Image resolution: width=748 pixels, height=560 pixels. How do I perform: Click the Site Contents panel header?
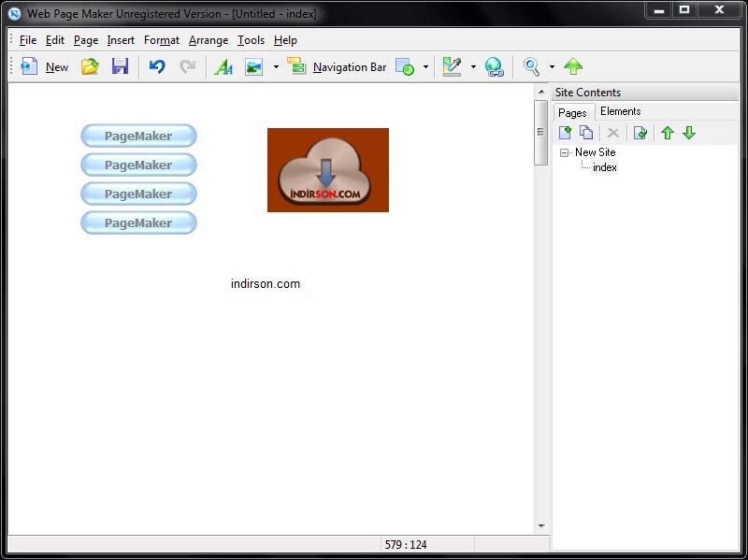645,93
